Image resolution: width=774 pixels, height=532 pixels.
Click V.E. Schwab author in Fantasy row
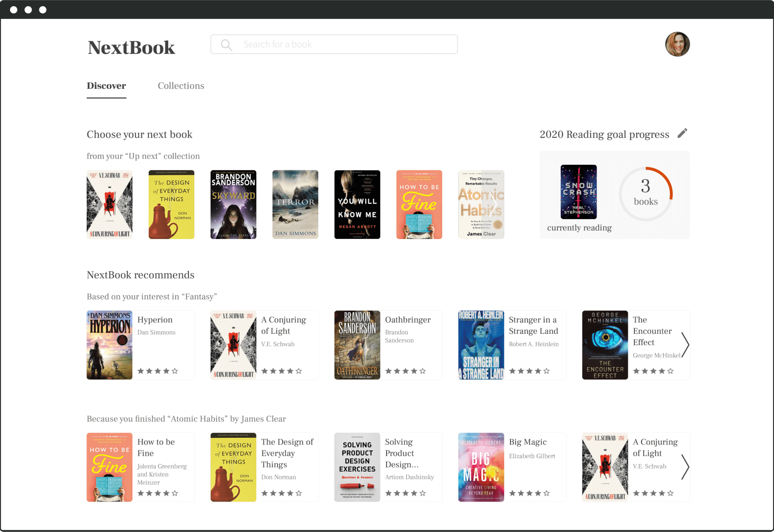click(278, 344)
